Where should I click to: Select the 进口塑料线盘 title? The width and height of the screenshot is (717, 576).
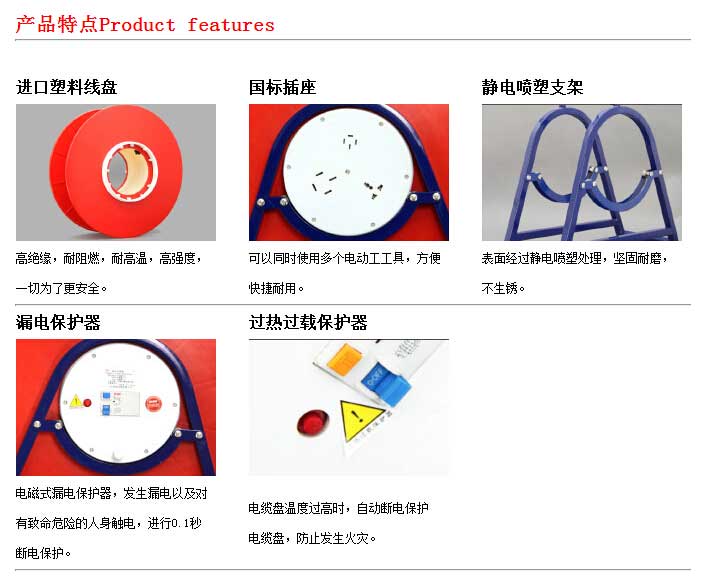coord(67,87)
